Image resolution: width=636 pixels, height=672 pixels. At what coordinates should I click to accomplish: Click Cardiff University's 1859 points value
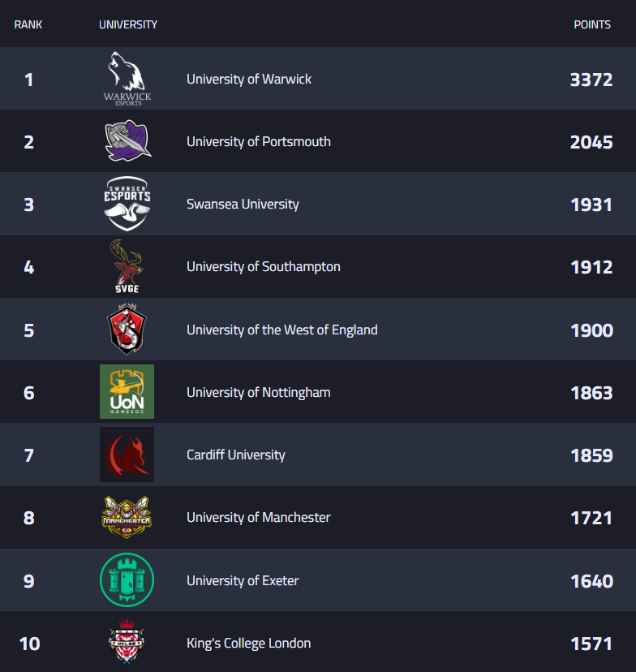pyautogui.click(x=591, y=455)
